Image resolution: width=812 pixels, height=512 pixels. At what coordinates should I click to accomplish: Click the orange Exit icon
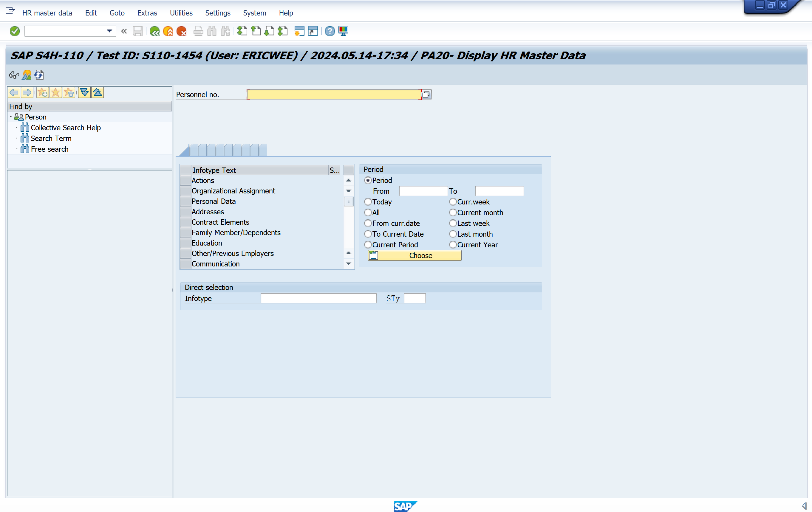pyautogui.click(x=168, y=31)
